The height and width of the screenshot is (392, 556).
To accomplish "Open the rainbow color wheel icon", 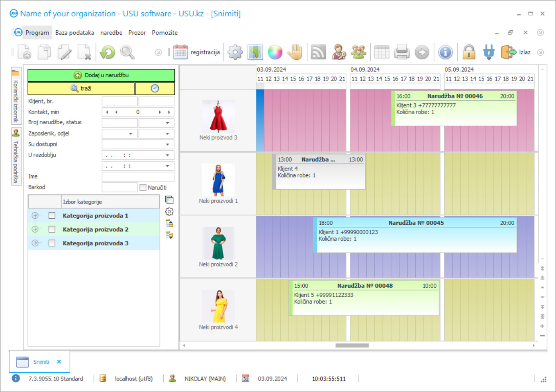I will (275, 52).
